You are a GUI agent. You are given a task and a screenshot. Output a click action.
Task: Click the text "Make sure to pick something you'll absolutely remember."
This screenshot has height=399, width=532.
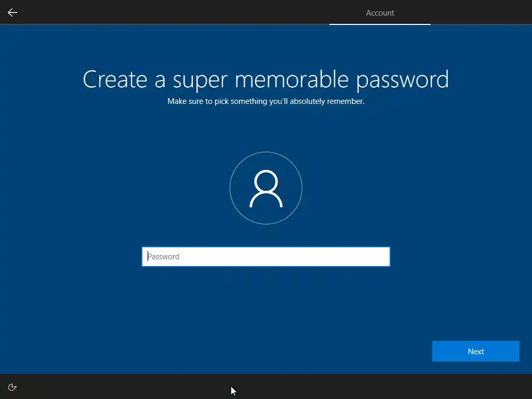coord(266,101)
